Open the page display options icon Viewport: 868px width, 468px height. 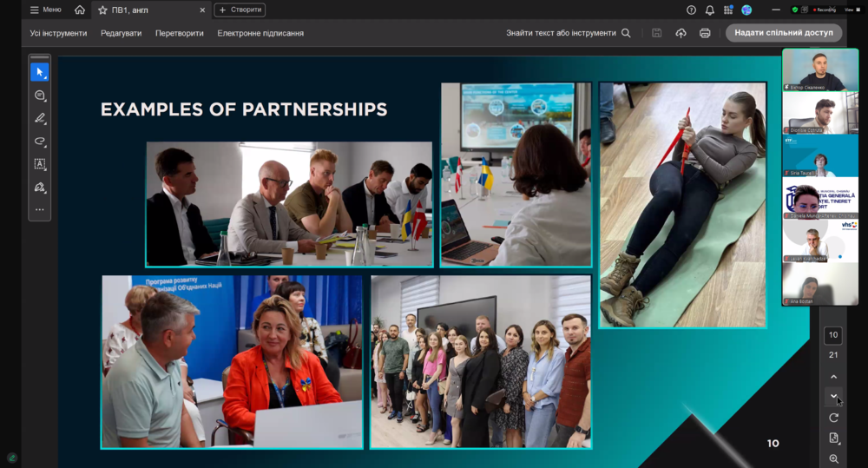coord(833,438)
